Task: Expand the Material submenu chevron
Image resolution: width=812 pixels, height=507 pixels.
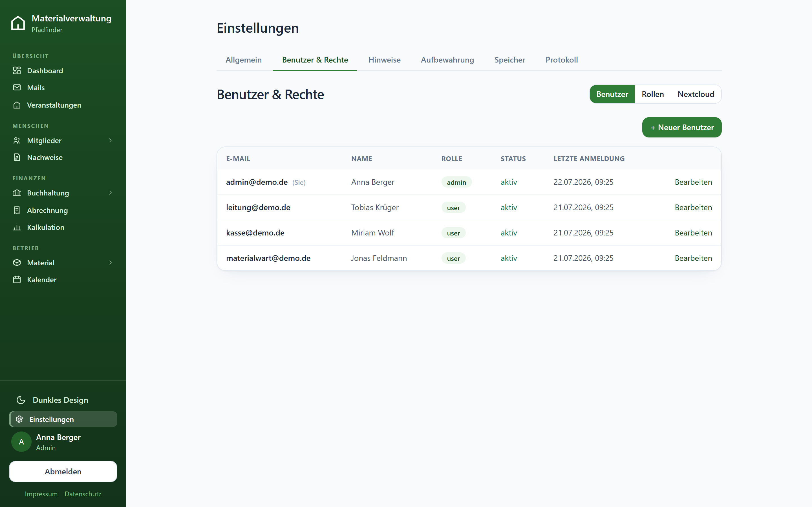Action: [111, 263]
